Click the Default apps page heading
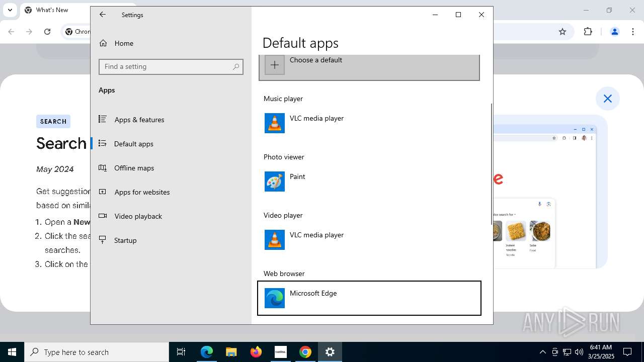The width and height of the screenshot is (644, 362). [300, 43]
